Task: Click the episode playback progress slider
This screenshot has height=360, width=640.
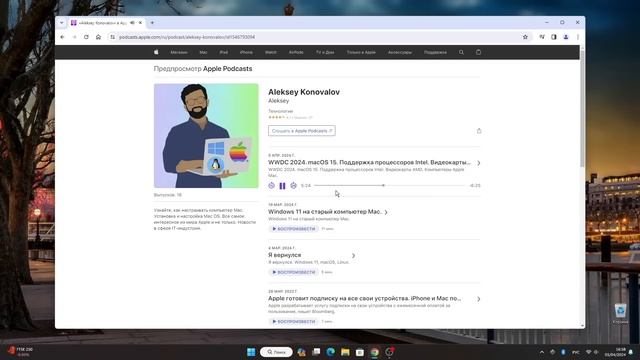Action: point(389,185)
